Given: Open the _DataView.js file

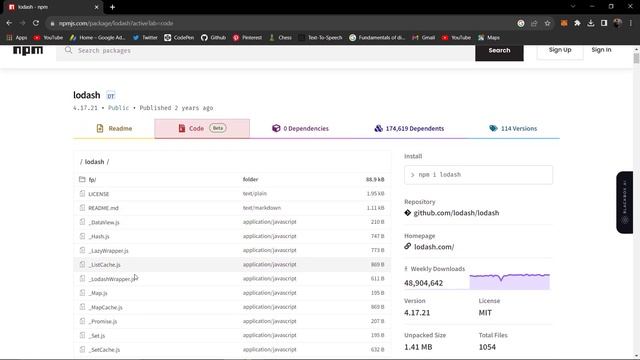Looking at the screenshot, I should point(104,222).
